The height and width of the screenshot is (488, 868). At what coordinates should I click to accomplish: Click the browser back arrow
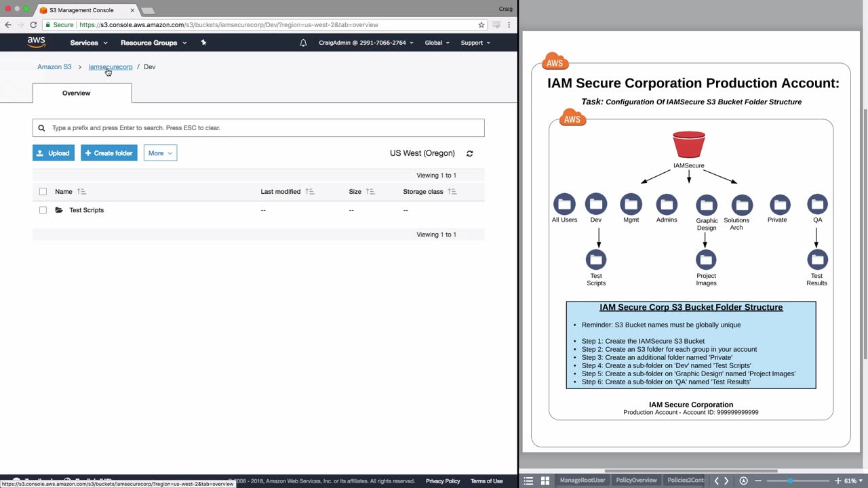pyautogui.click(x=8, y=25)
